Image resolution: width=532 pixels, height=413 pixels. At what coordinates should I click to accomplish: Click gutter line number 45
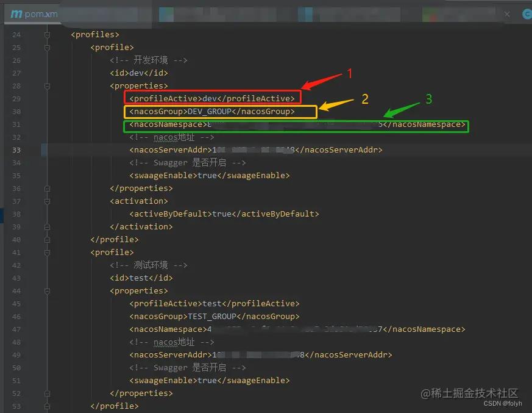(16, 304)
